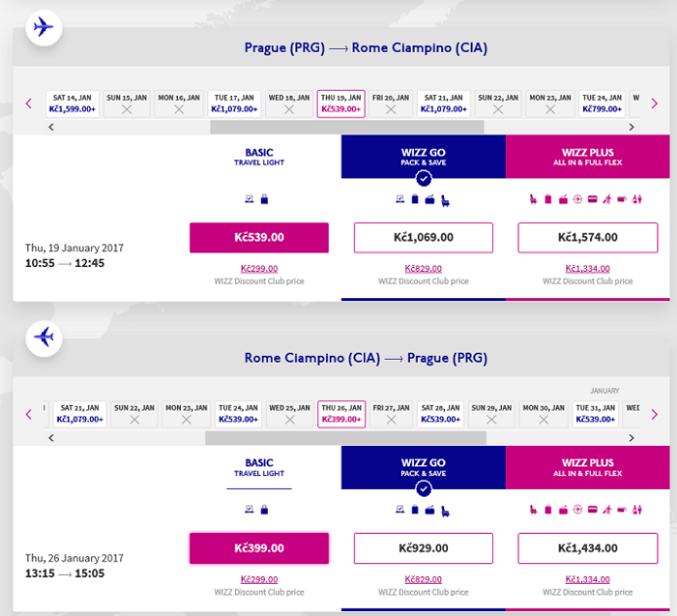
Task: Click seat selection icon under outbound WIZZ GO
Action: point(445,200)
